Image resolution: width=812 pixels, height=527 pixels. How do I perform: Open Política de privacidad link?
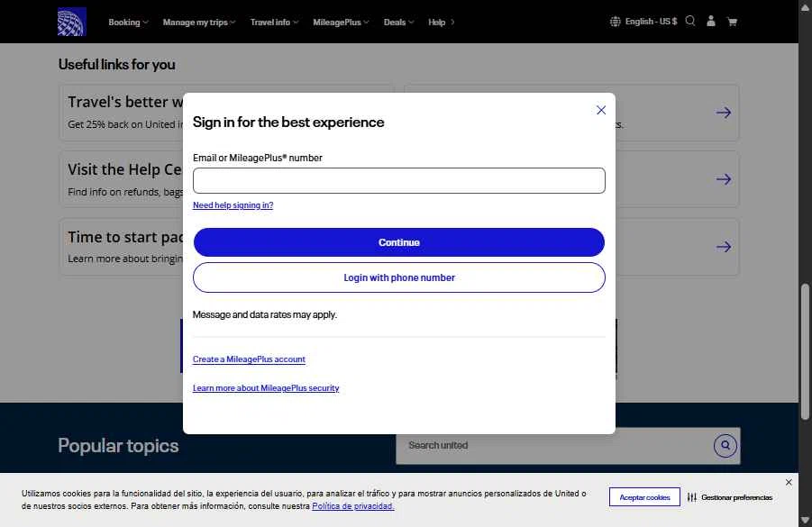point(353,506)
